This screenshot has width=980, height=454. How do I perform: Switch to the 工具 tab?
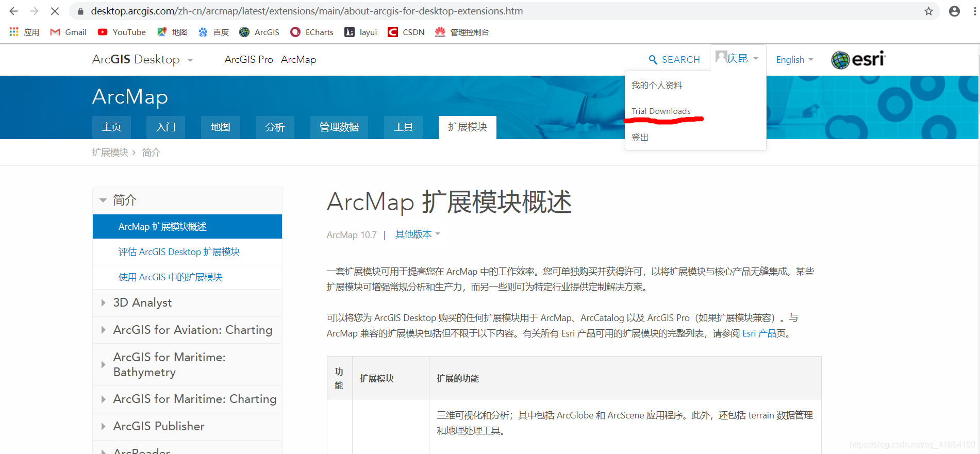point(403,127)
